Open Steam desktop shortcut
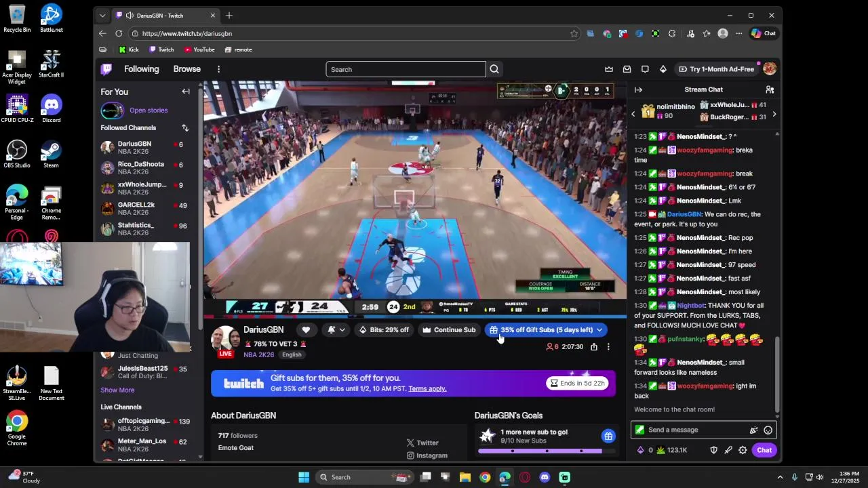 click(x=51, y=154)
